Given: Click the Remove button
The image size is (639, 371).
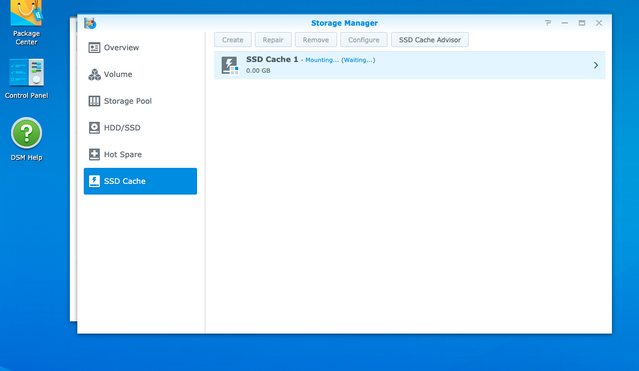Looking at the screenshot, I should 316,40.
